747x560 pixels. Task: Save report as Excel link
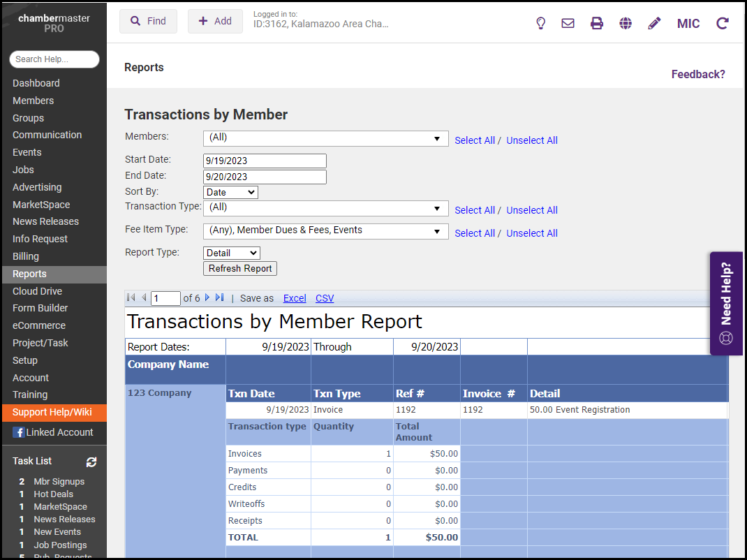[x=295, y=298]
